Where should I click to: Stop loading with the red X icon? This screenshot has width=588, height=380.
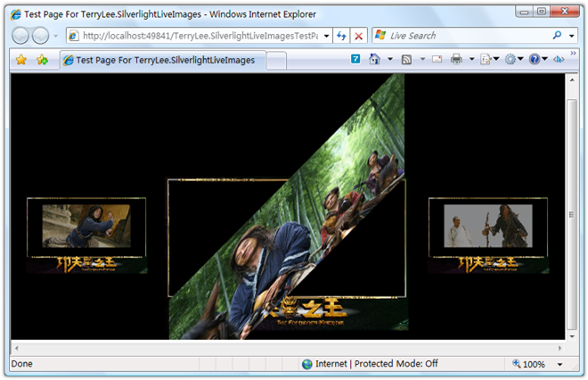click(x=358, y=36)
